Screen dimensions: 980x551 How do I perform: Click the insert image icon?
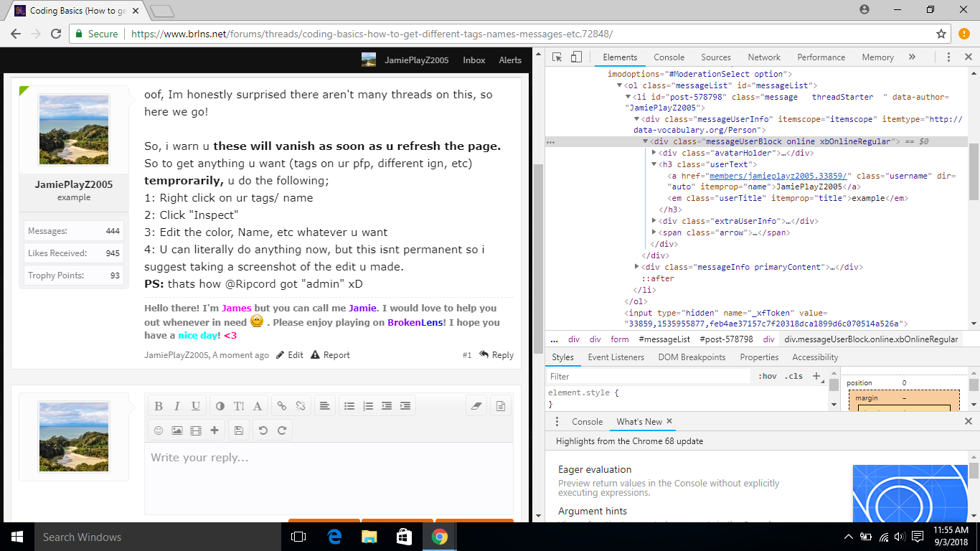(177, 430)
